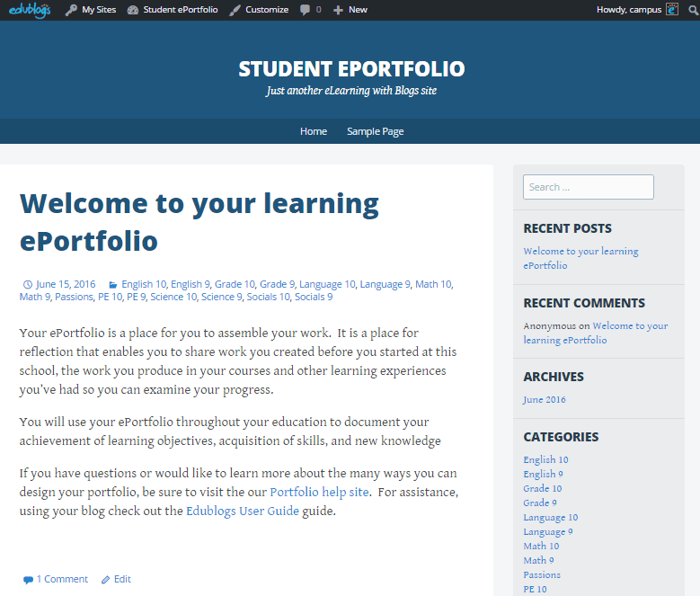Click the Edublogs logo in admin bar

coord(30,10)
